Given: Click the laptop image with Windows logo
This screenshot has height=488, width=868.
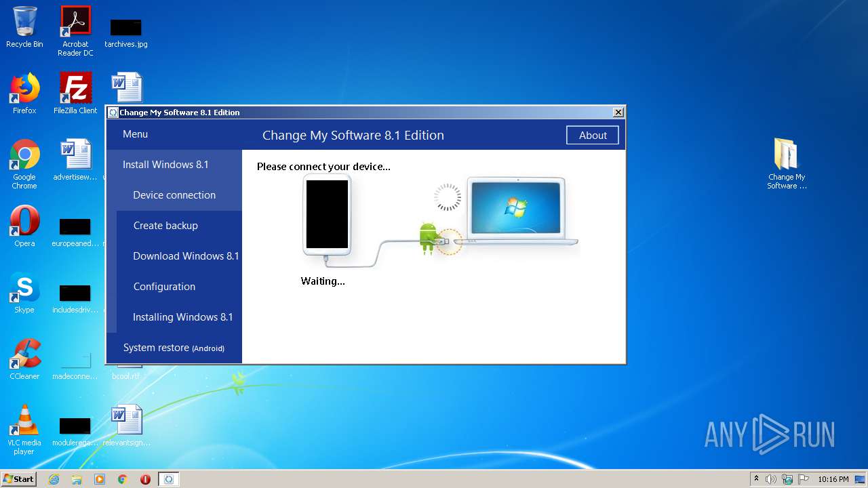Looking at the screenshot, I should 517,211.
